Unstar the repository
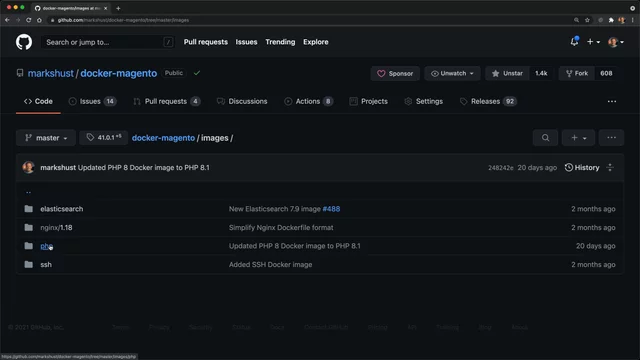Image resolution: width=640 pixels, height=360 pixels. (x=507, y=73)
